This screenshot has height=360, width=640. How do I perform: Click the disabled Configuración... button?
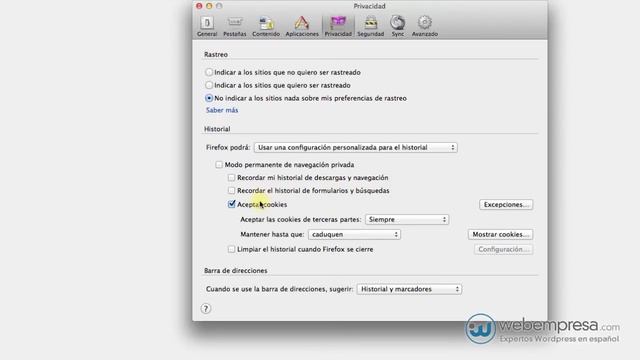click(x=503, y=249)
